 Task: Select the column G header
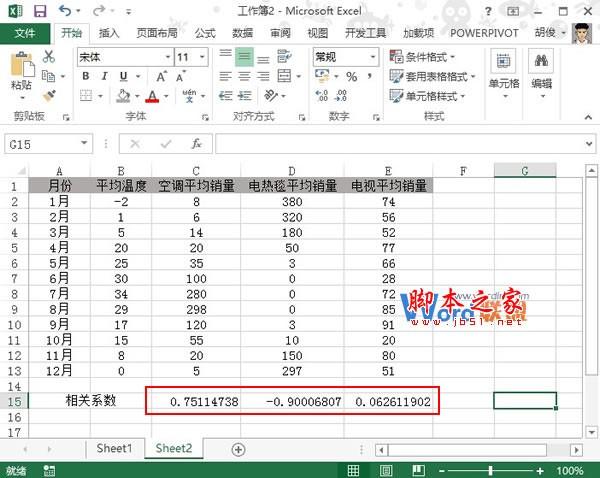[525, 170]
